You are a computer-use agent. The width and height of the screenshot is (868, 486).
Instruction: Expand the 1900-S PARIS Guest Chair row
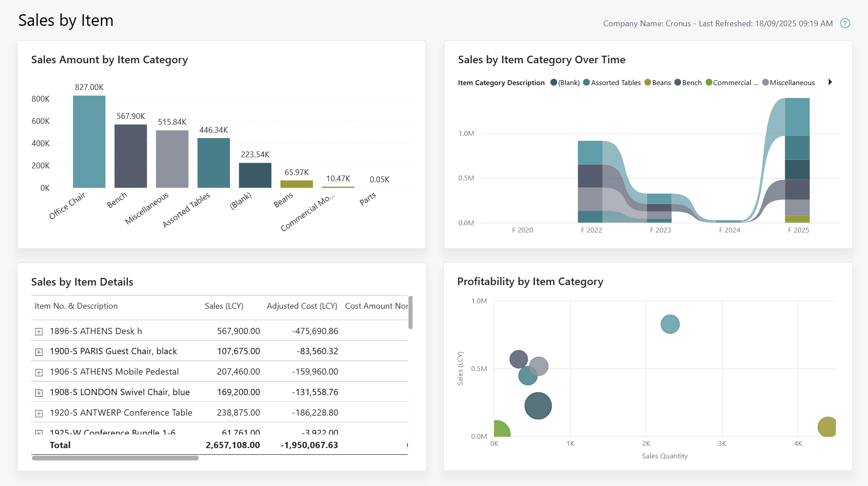coord(39,351)
